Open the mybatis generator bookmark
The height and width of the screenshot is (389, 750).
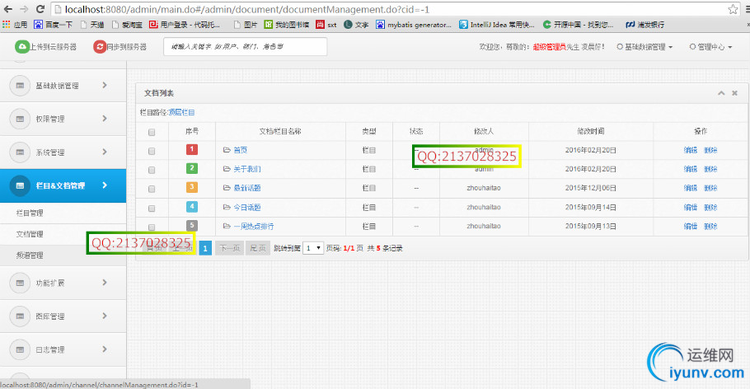[x=413, y=24]
